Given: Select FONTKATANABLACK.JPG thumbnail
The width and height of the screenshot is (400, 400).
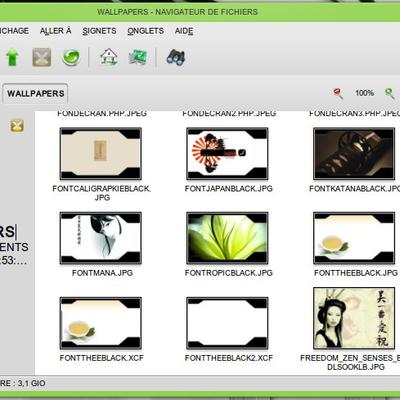Looking at the screenshot, I should 354,154.
